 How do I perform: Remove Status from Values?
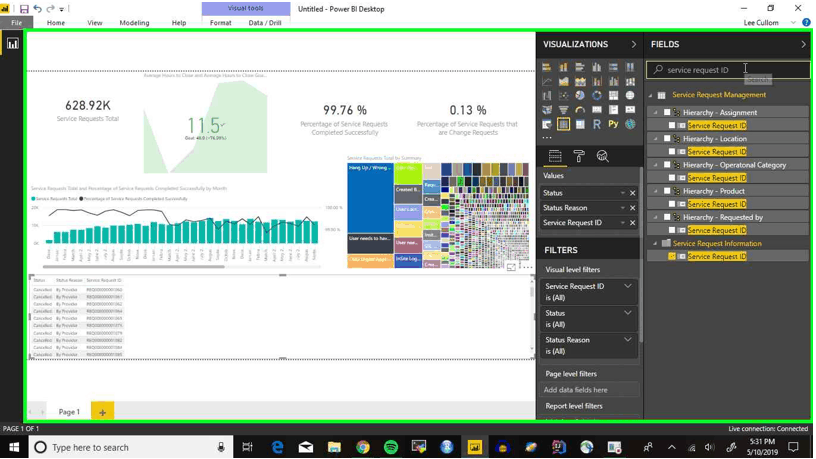(633, 193)
